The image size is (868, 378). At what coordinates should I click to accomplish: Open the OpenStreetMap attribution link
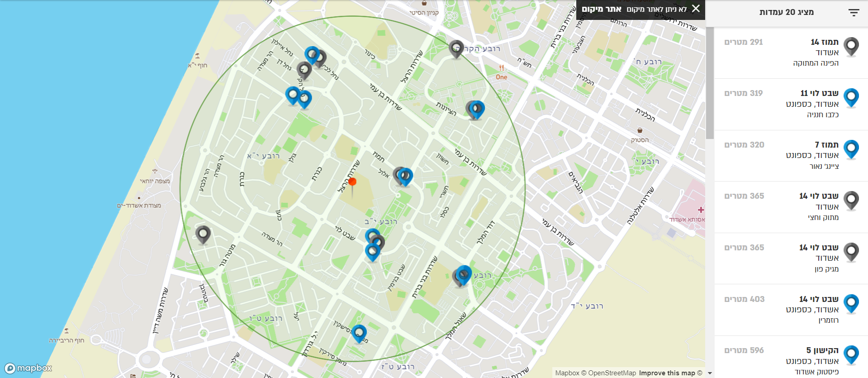pyautogui.click(x=609, y=373)
